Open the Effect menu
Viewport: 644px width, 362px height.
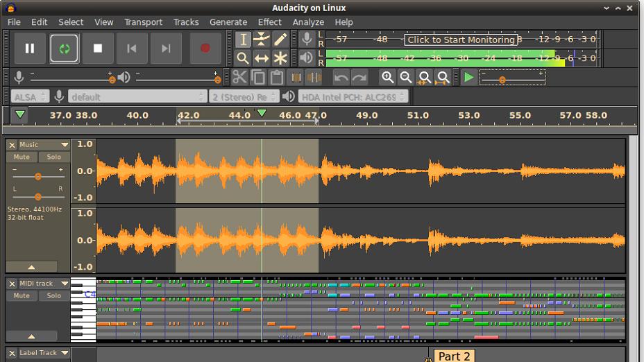(x=270, y=22)
